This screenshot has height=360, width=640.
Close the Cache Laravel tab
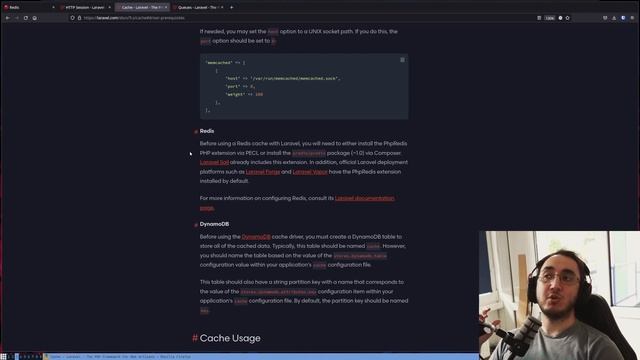pyautogui.click(x=166, y=7)
